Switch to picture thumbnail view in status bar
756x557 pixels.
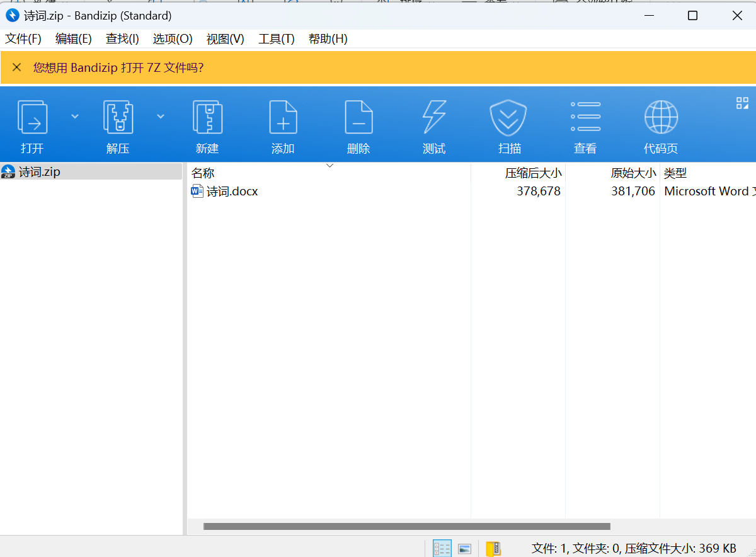(x=465, y=548)
